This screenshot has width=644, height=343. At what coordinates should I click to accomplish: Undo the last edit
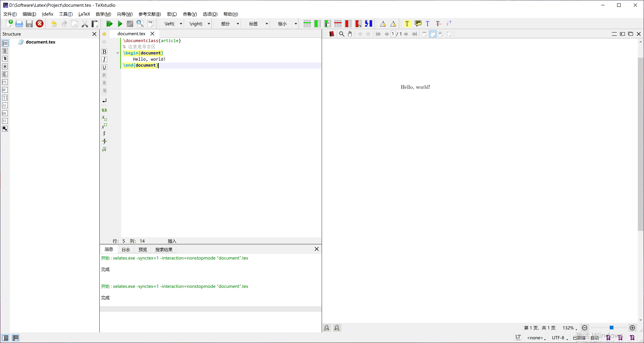(x=54, y=24)
